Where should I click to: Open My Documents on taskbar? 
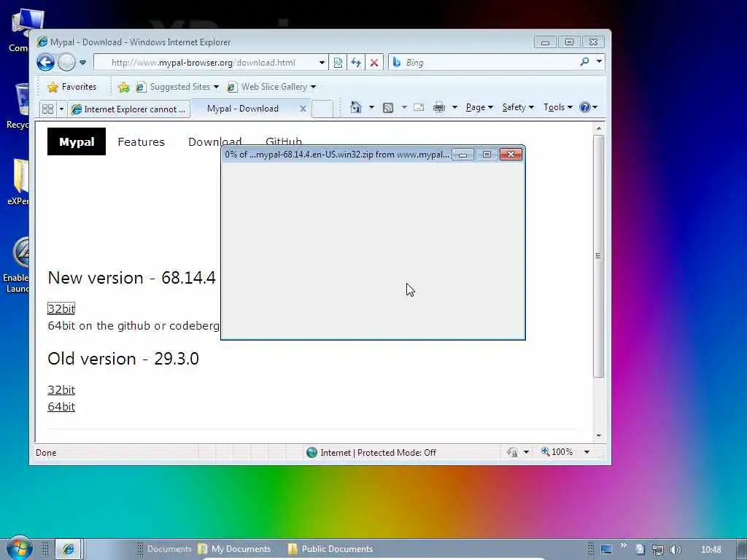point(234,549)
